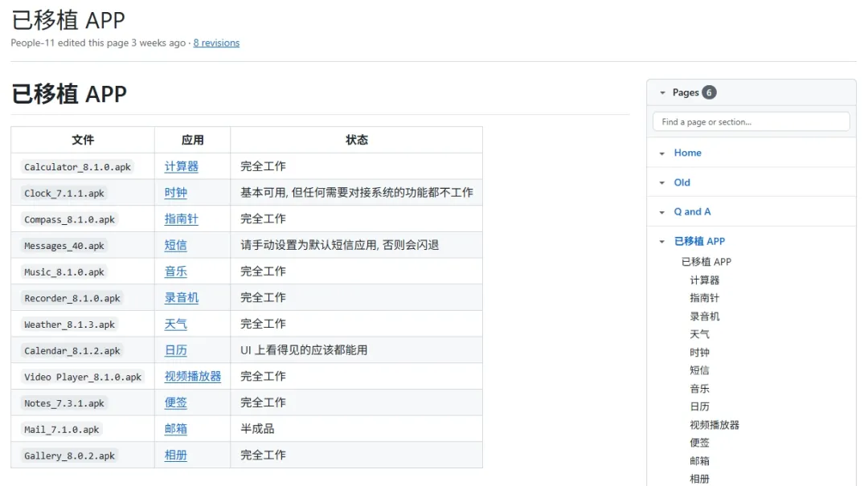Open the Home wiki page
Viewport: 868px width, 486px height.
tap(687, 153)
